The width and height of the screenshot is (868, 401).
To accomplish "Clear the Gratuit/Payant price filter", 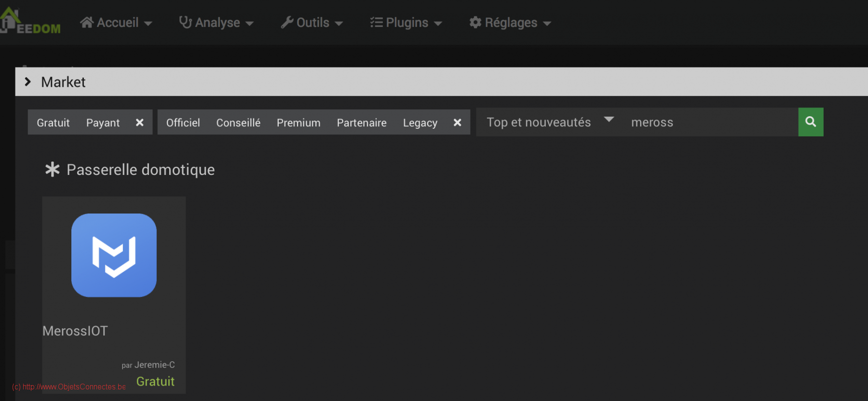I will 139,123.
